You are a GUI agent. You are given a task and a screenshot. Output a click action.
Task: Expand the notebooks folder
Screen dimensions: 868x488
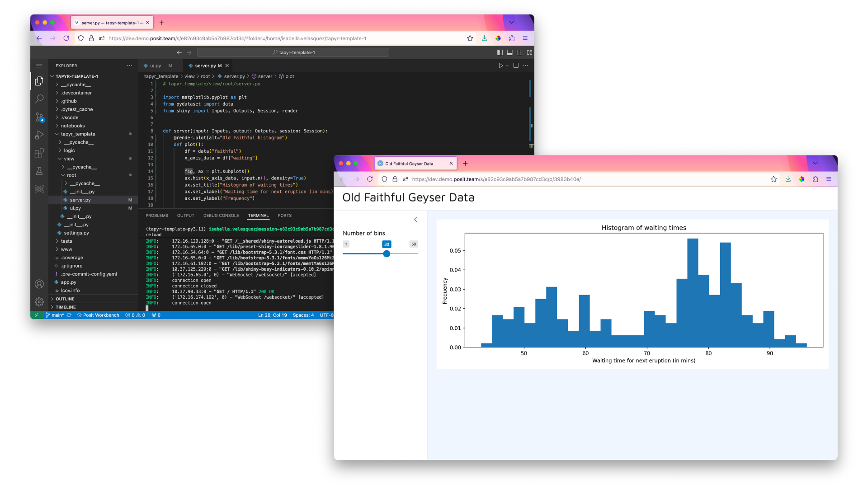pos(72,126)
